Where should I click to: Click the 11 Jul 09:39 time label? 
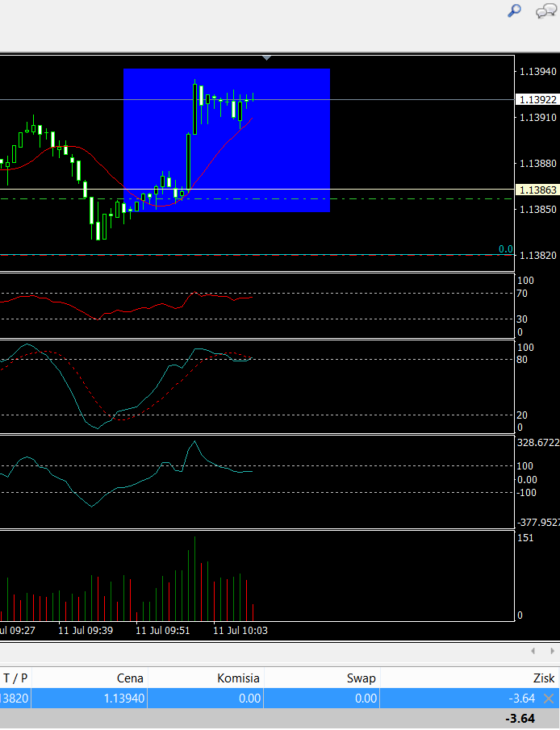click(86, 630)
